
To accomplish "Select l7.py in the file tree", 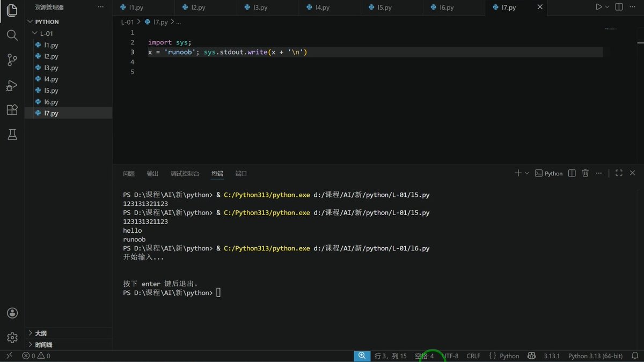I will click(x=69, y=113).
